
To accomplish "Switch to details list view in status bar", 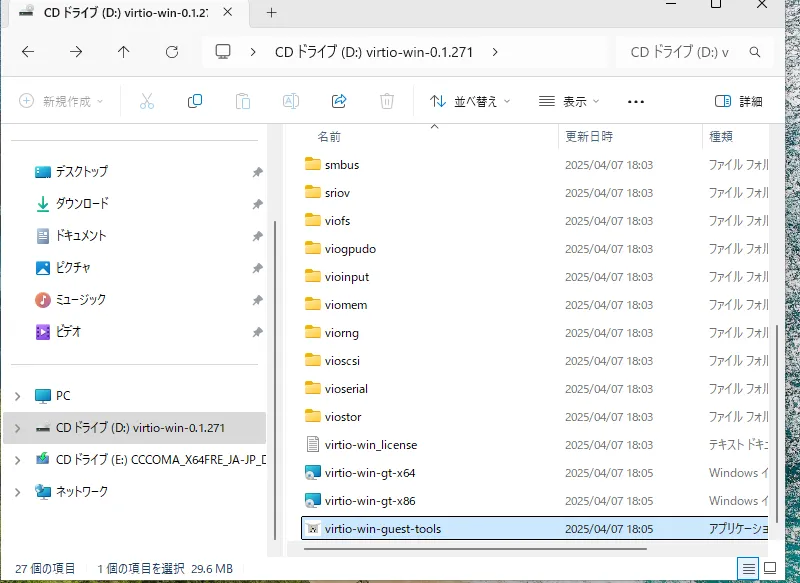I will 748,568.
